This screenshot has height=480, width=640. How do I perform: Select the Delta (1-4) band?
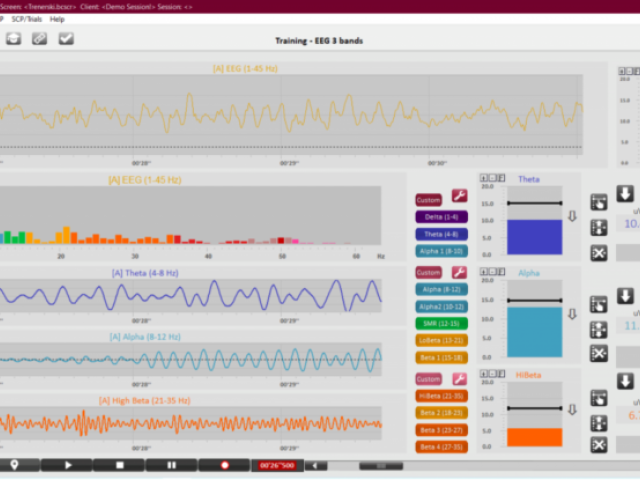[441, 216]
